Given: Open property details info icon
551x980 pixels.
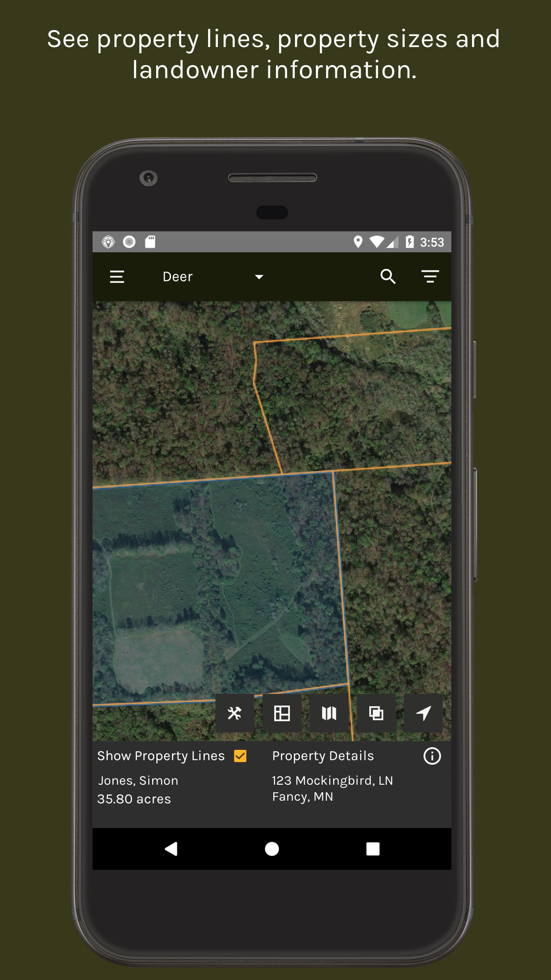Looking at the screenshot, I should (x=432, y=756).
